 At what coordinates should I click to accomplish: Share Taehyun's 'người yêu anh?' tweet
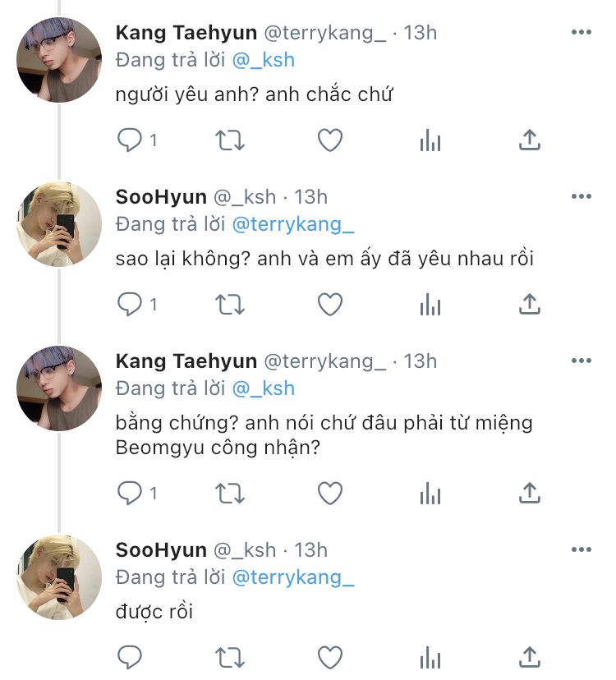(530, 140)
